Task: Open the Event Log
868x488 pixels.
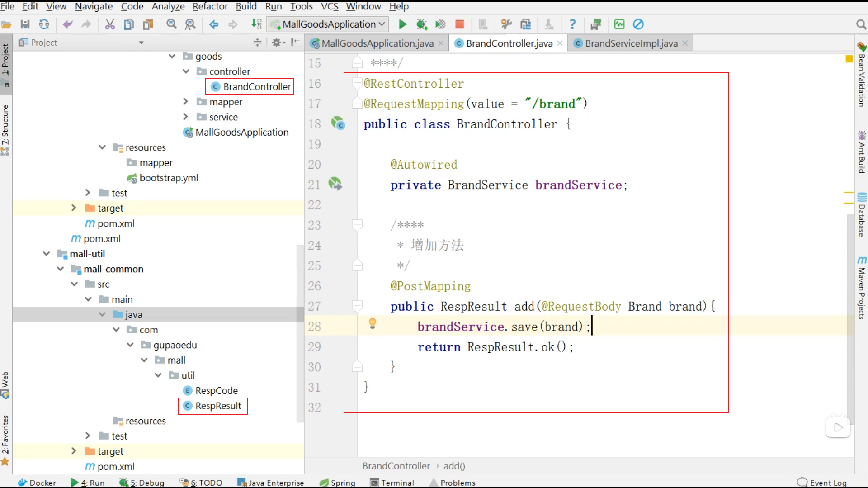Action: click(x=822, y=483)
